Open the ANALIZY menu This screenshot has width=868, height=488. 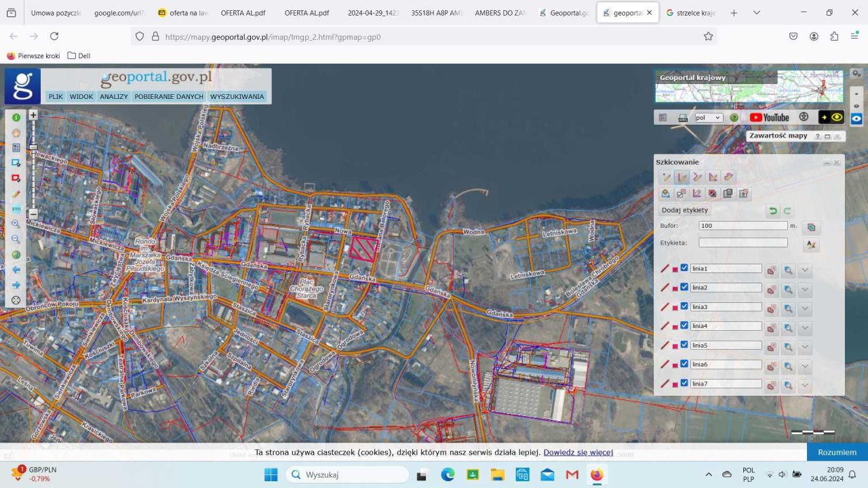point(114,97)
